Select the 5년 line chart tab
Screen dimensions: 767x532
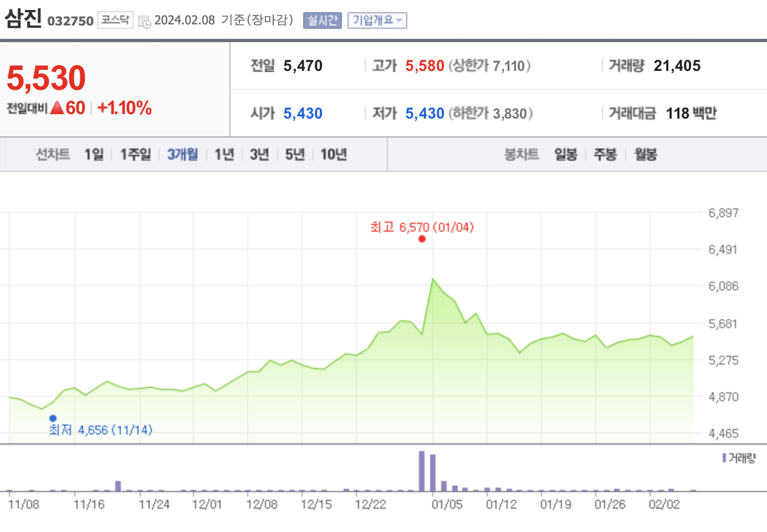295,154
